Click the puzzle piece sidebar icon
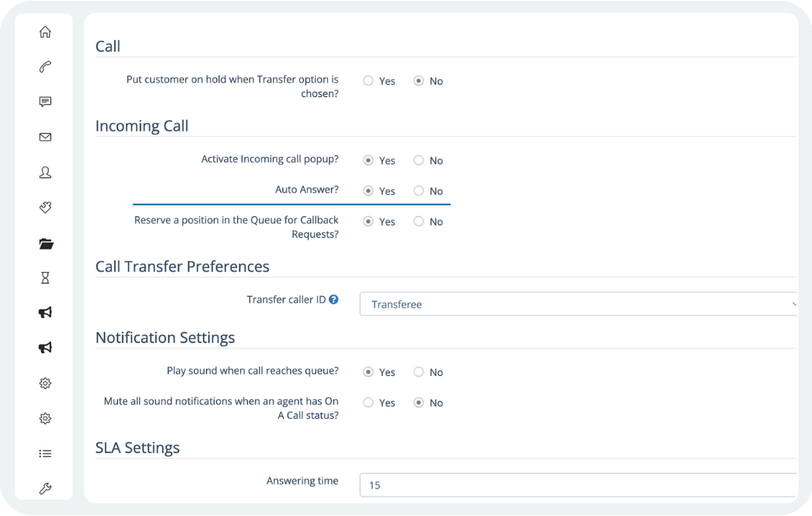This screenshot has width=812, height=516. pyautogui.click(x=45, y=208)
